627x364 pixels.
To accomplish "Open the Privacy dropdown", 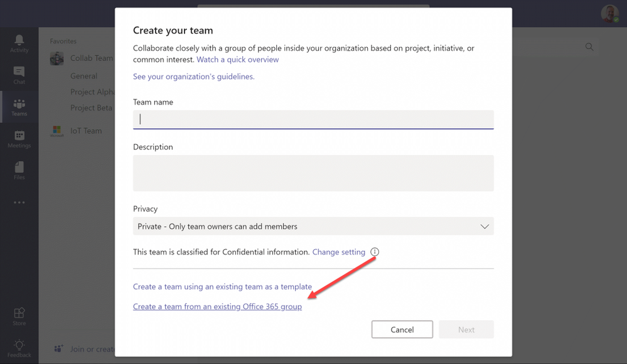I will pyautogui.click(x=314, y=227).
